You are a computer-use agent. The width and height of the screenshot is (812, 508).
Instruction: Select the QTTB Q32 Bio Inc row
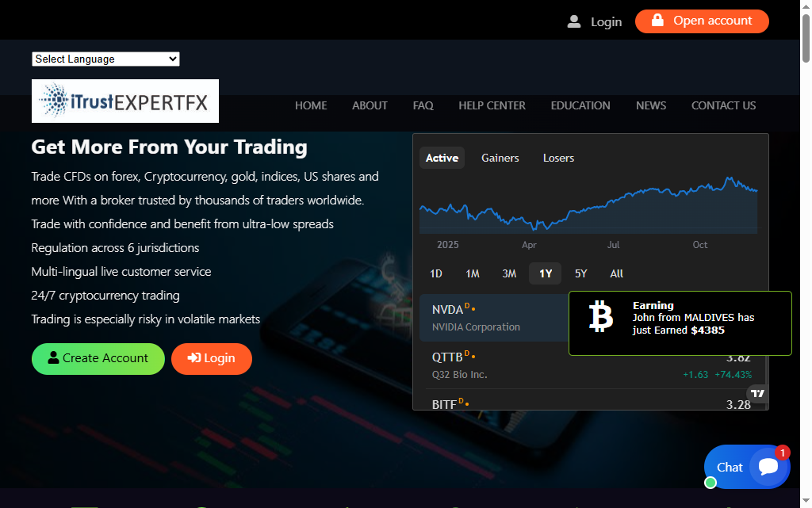[476, 365]
